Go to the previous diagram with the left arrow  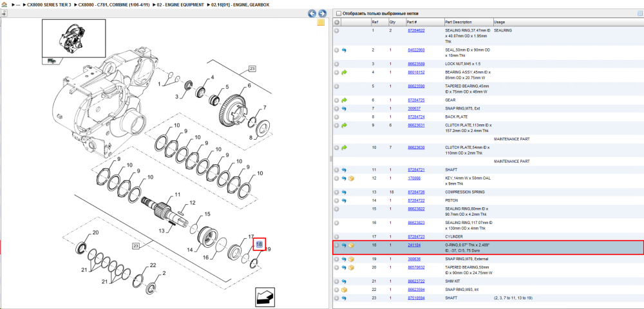tap(312, 14)
